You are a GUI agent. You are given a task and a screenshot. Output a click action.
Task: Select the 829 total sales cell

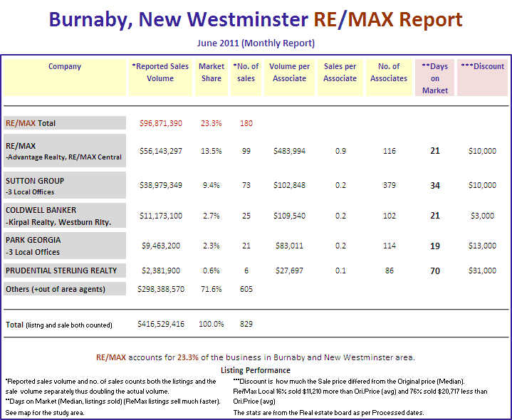coord(246,324)
